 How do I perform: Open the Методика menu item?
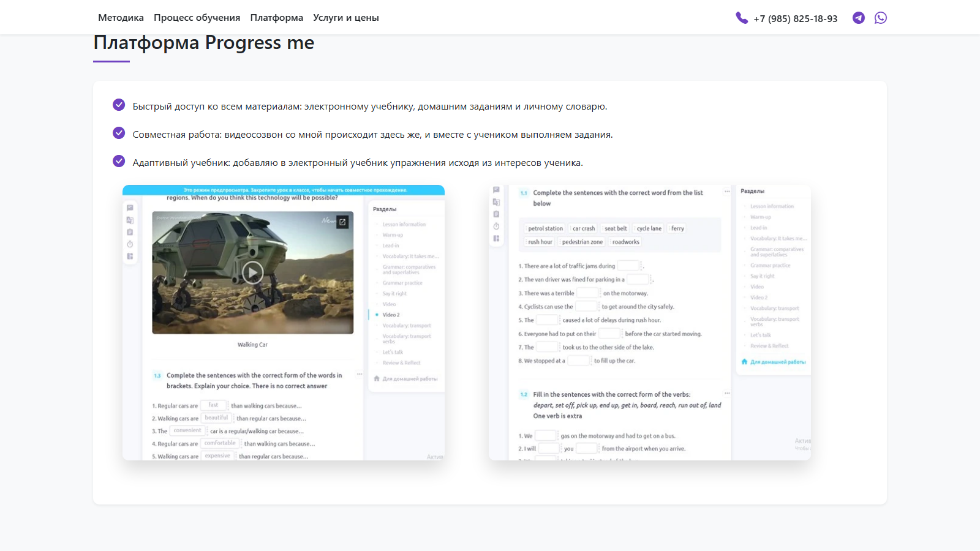click(121, 18)
